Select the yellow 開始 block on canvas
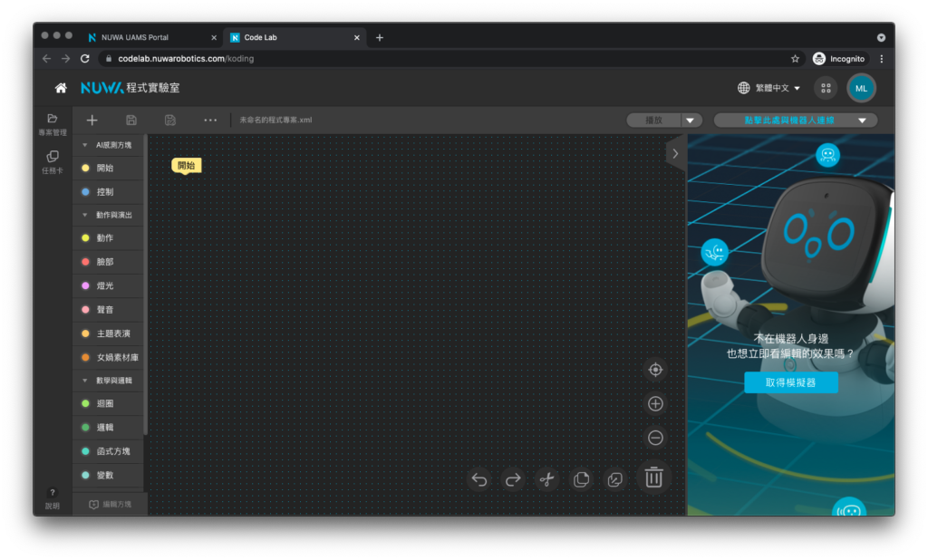Viewport: 928px width, 560px height. (187, 166)
